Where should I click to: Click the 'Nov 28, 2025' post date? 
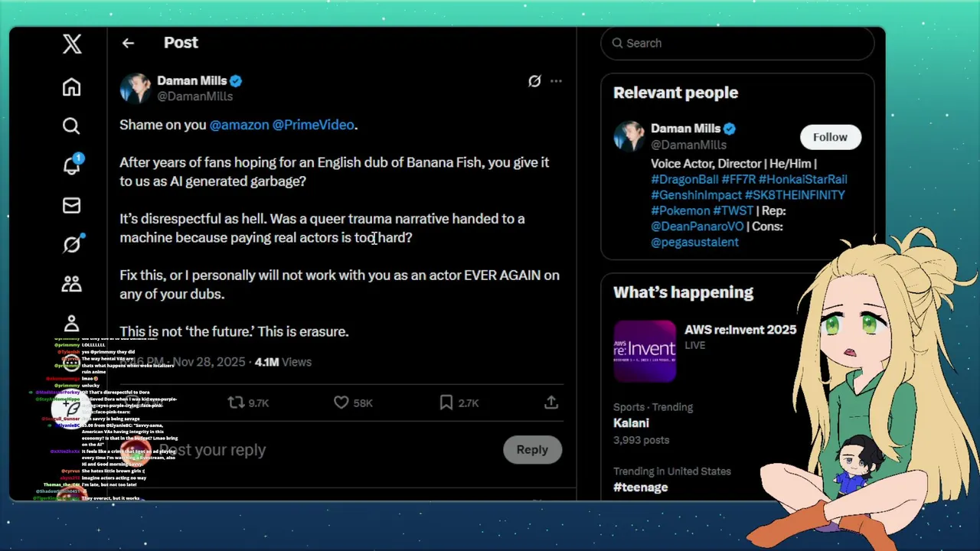[208, 362]
